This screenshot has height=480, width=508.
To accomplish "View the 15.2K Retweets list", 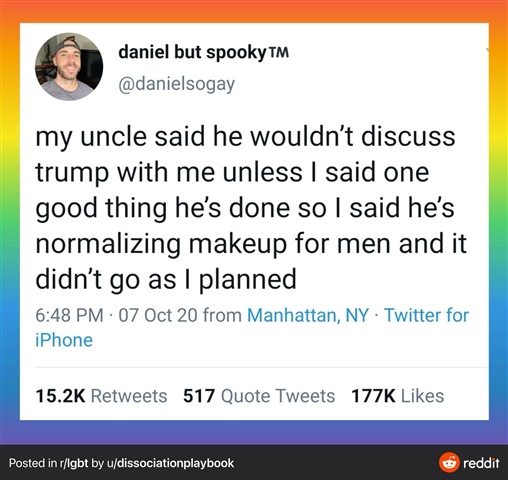I will pyautogui.click(x=101, y=396).
